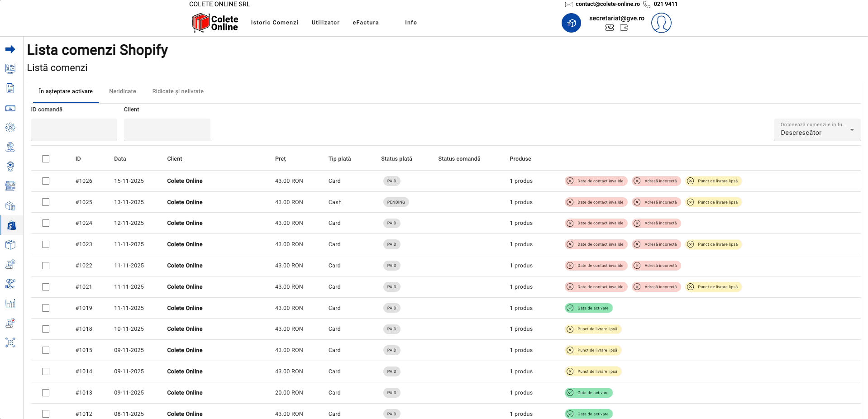Viewport: 868px width, 419px height.
Task: Open the bar chart statistics icon
Action: click(10, 304)
